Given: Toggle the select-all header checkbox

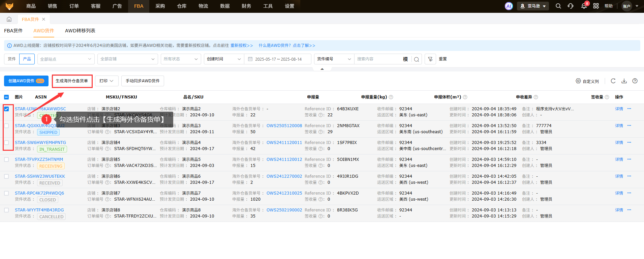Looking at the screenshot, I should [6, 97].
